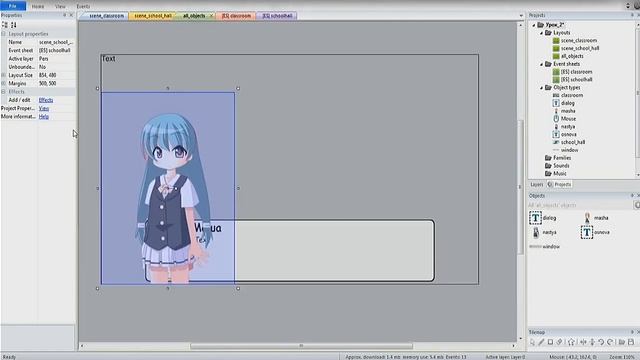Click the Tilemap save icon
Image resolution: width=640 pixels, height=360 pixels.
pos(631,342)
